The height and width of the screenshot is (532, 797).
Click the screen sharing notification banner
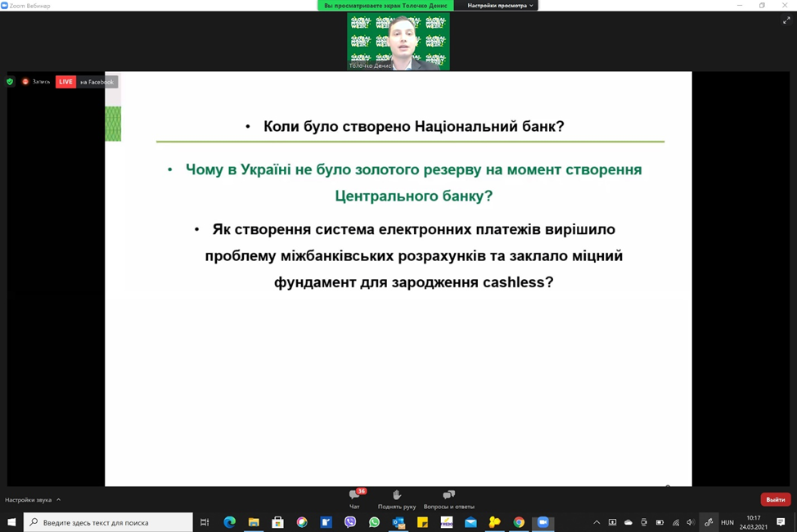click(385, 6)
